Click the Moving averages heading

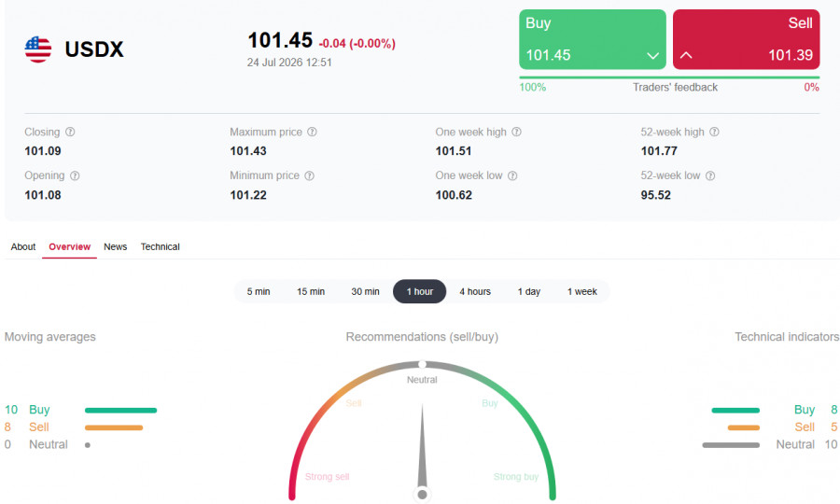(x=49, y=337)
